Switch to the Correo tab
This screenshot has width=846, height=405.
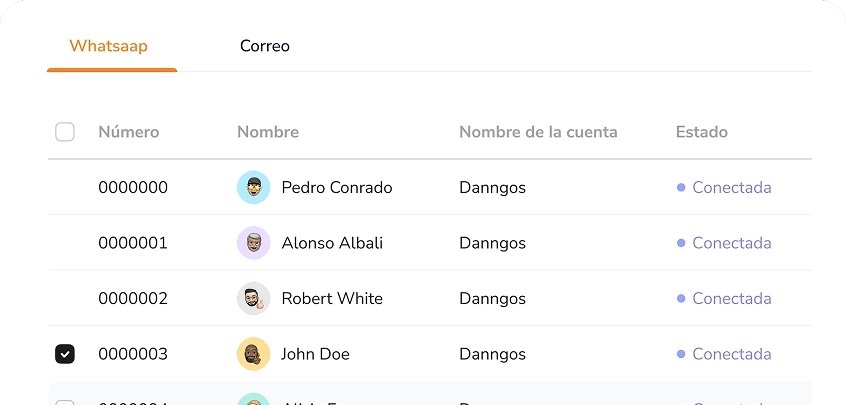[265, 46]
